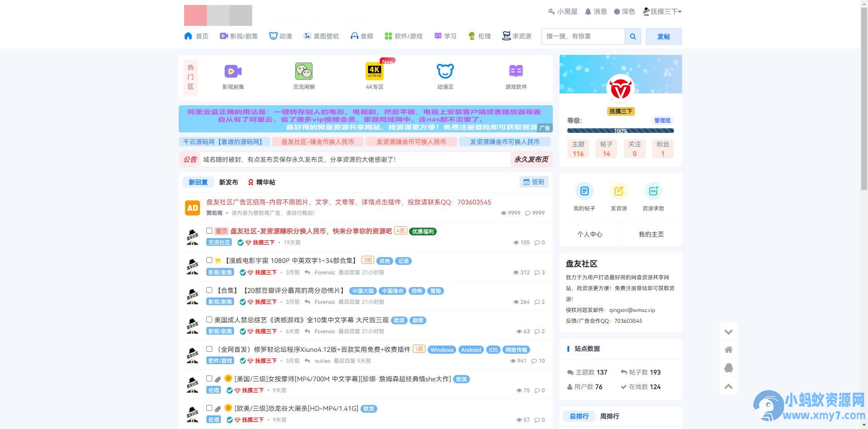The height and width of the screenshot is (429, 868).
Task: Open 发资源 pencil icon
Action: pyautogui.click(x=619, y=191)
